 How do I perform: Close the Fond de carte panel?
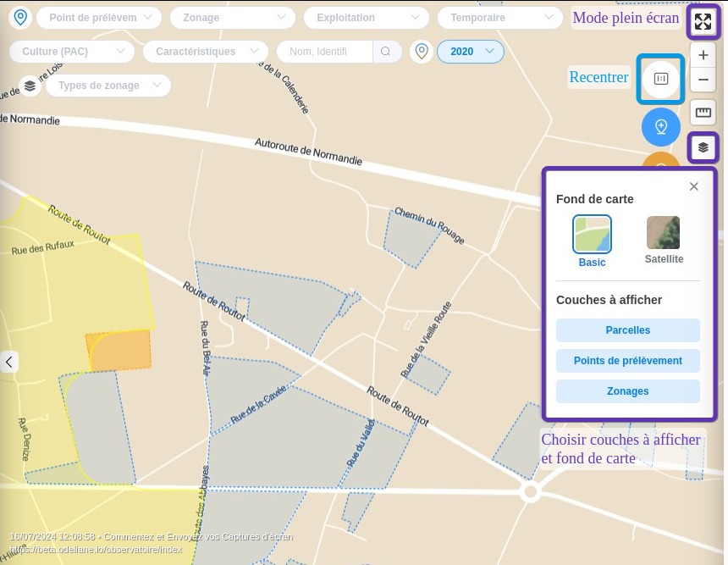[693, 186]
